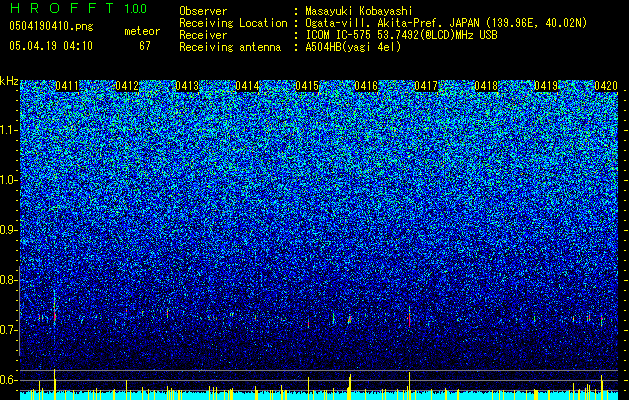Click the 0420 time marker
The height and width of the screenshot is (400, 629).
pos(606,86)
